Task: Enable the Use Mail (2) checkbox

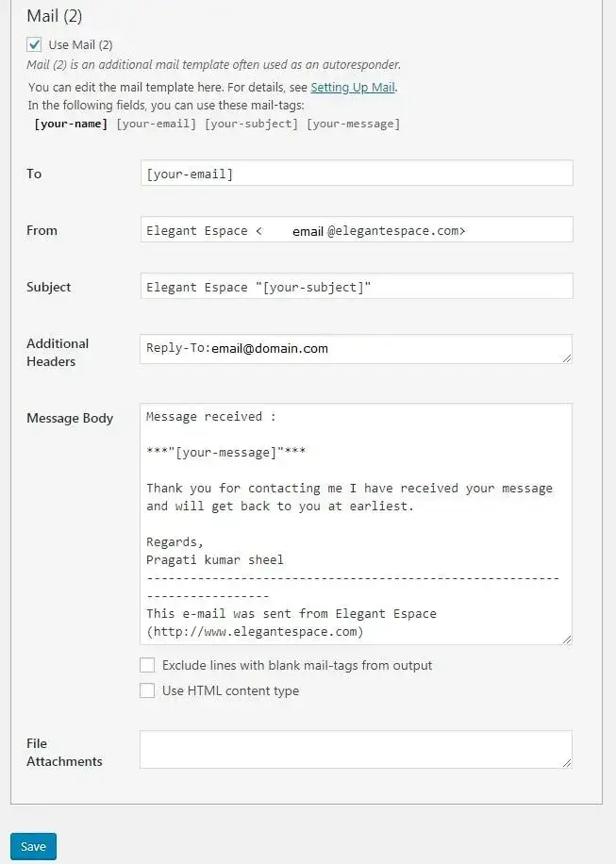Action: tap(34, 43)
